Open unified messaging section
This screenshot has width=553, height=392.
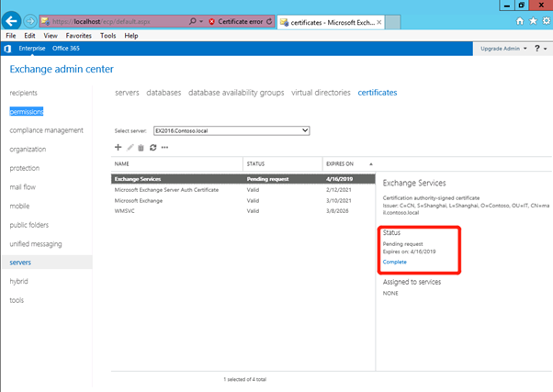[36, 244]
